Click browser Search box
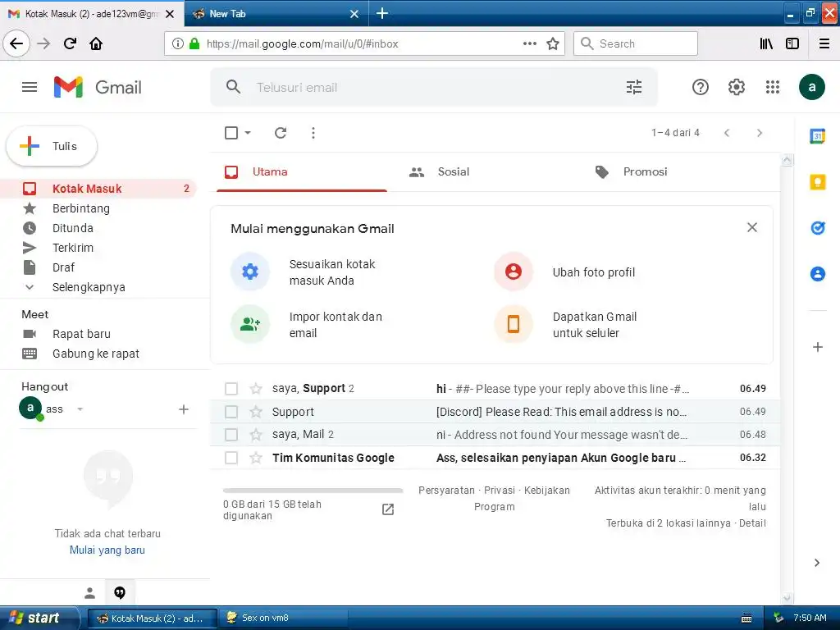 pos(636,43)
